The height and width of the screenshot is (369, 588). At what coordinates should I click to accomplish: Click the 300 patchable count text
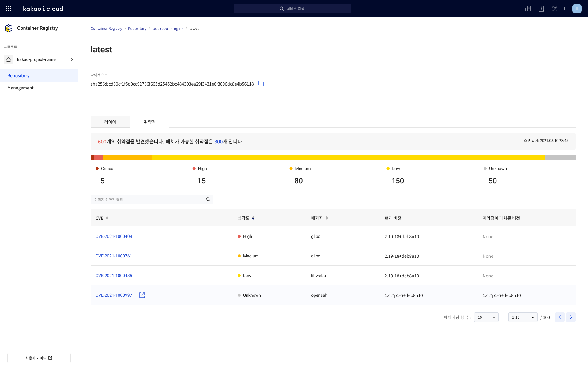[x=218, y=142]
